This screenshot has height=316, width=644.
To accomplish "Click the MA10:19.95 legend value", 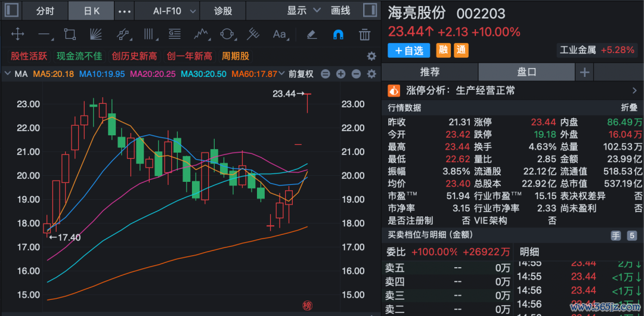I will tap(103, 74).
